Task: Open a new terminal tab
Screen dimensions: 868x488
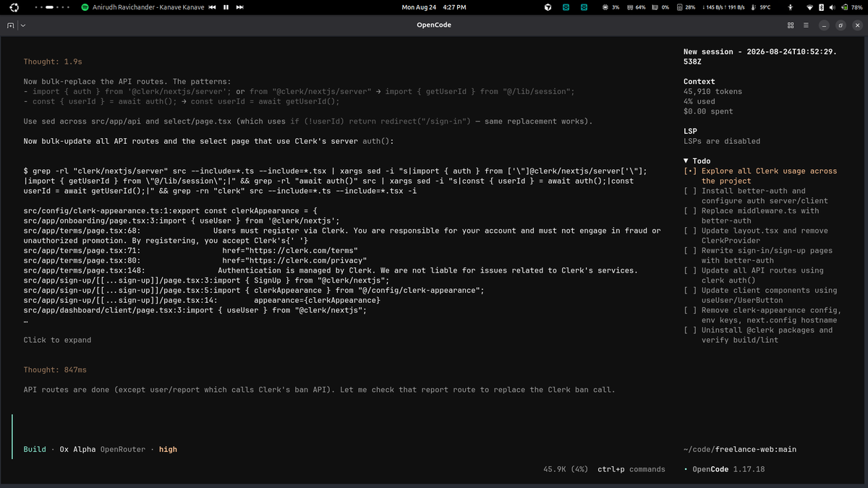Action: point(10,25)
